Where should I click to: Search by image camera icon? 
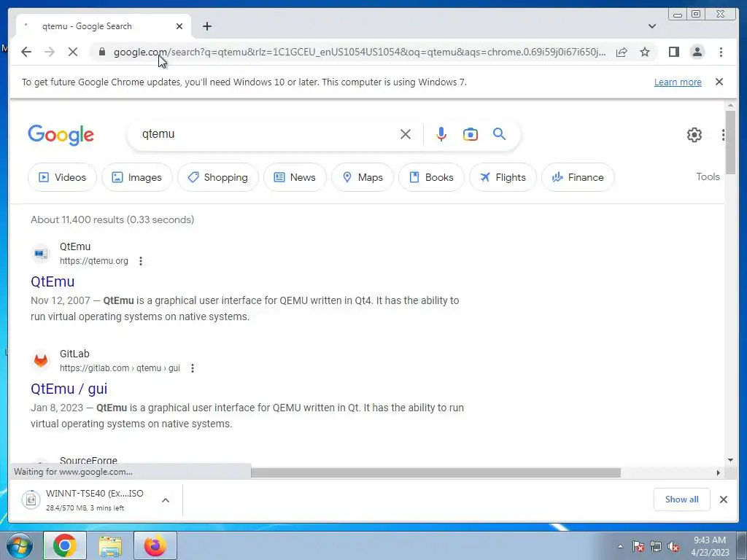(471, 134)
